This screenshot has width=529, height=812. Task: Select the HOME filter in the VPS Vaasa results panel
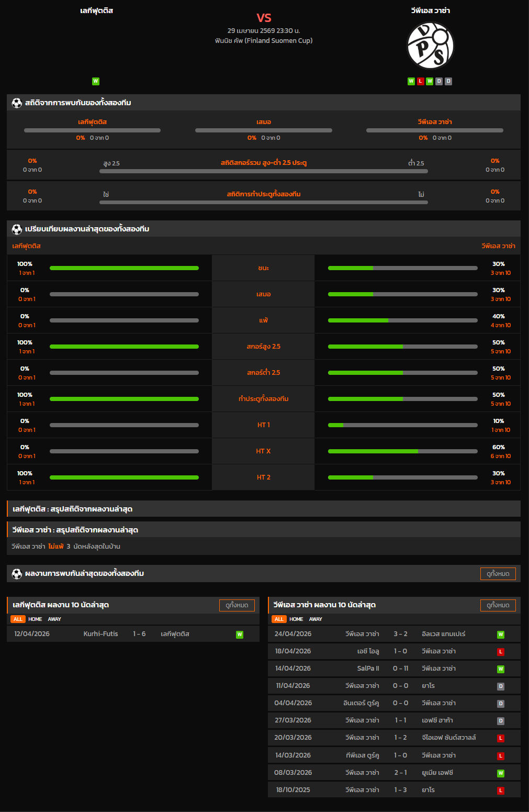pyautogui.click(x=296, y=619)
